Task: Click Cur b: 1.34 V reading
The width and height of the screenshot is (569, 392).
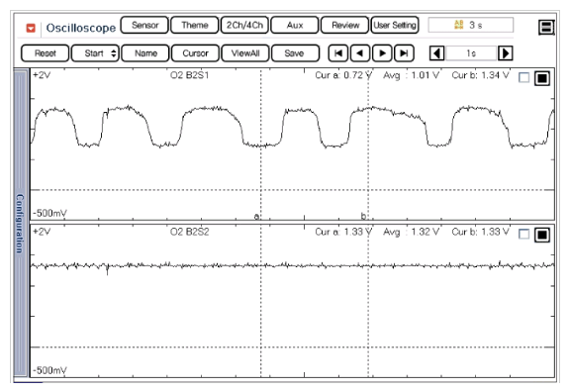Action: pos(481,75)
